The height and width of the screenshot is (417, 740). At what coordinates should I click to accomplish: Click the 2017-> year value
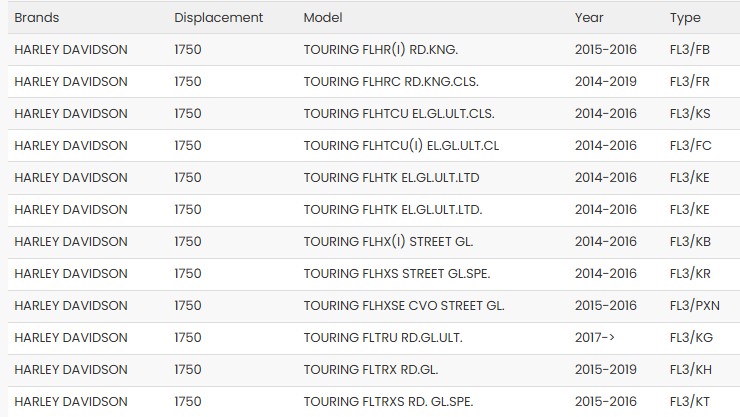[x=595, y=338]
